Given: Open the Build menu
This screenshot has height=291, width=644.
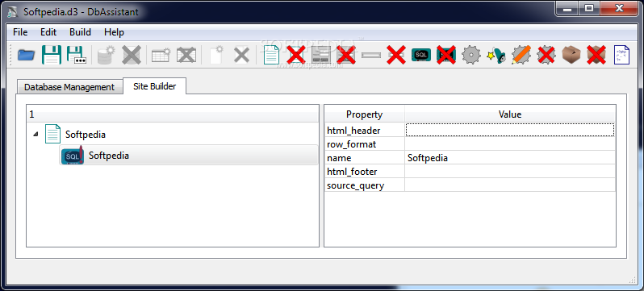Looking at the screenshot, I should (80, 32).
